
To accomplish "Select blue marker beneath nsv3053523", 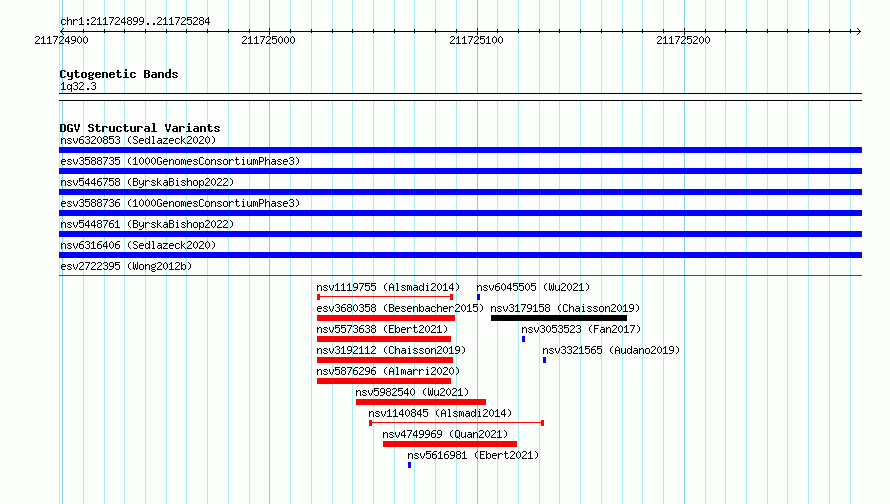I will [x=523, y=339].
